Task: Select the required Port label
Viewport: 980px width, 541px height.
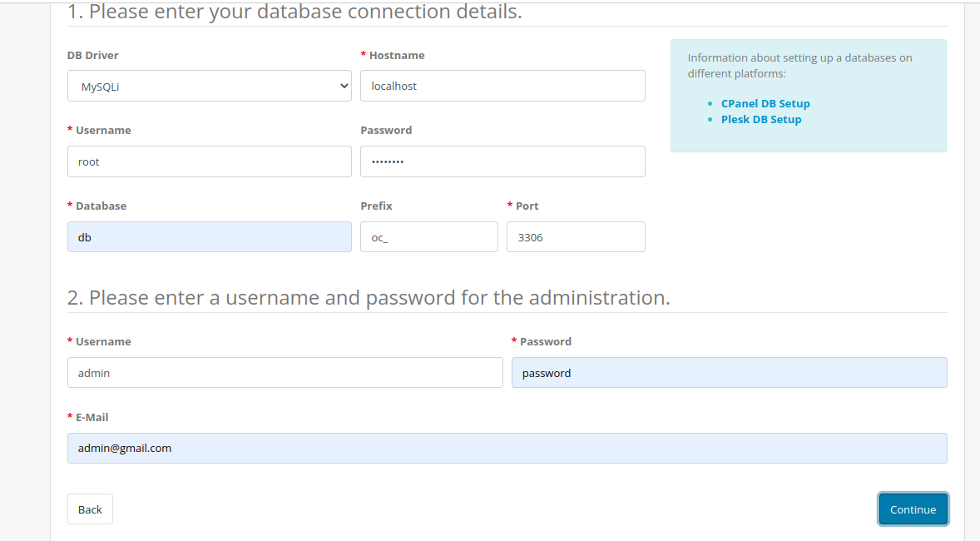Action: pos(526,206)
